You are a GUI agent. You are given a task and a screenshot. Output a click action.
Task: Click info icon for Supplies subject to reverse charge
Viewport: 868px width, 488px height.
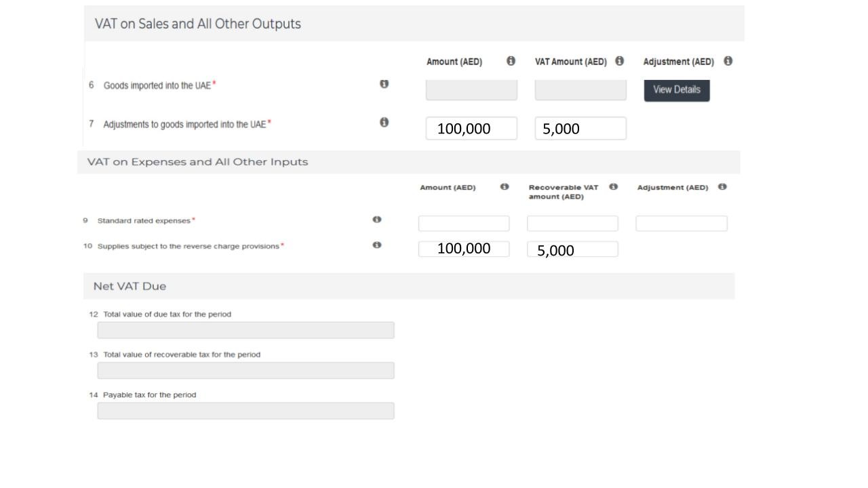(x=378, y=244)
